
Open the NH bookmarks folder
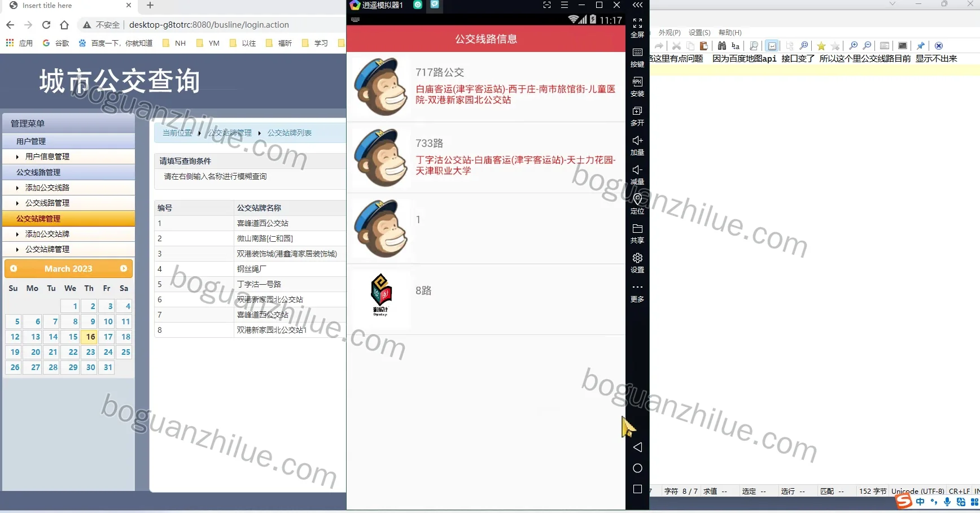174,43
